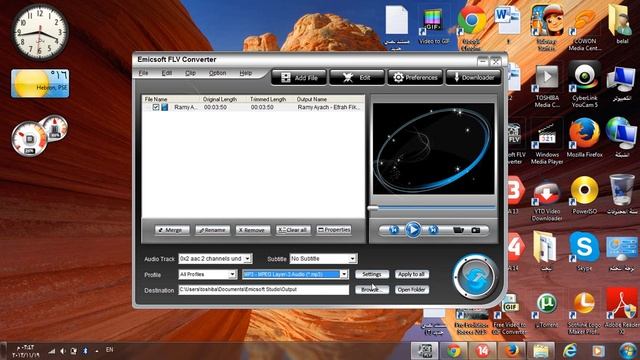Open CyberLink YouCam 5 desktop shortcut
The width and height of the screenshot is (640, 360).
click(x=584, y=85)
